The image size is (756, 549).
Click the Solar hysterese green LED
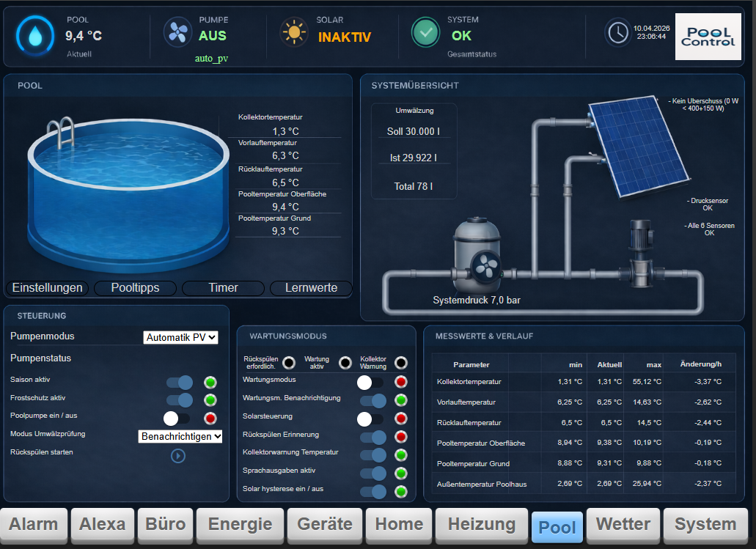(x=400, y=492)
